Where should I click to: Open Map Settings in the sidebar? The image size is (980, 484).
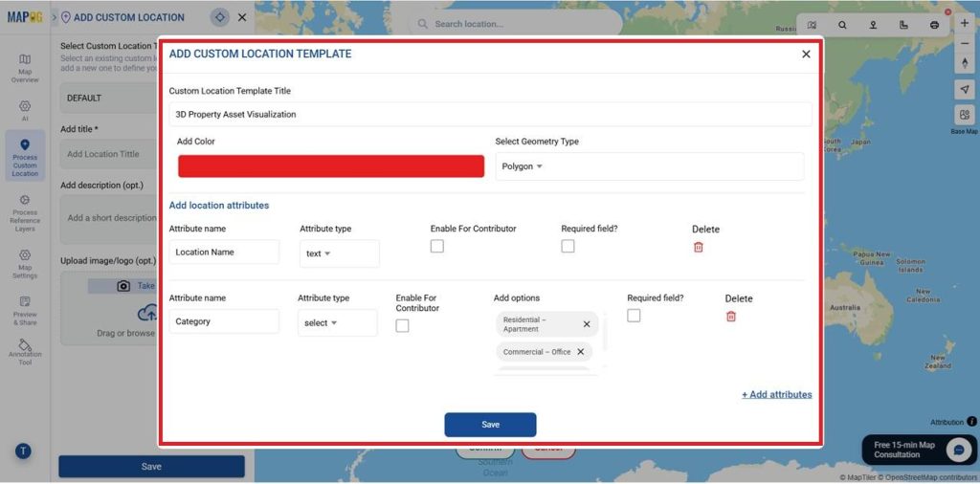click(25, 264)
